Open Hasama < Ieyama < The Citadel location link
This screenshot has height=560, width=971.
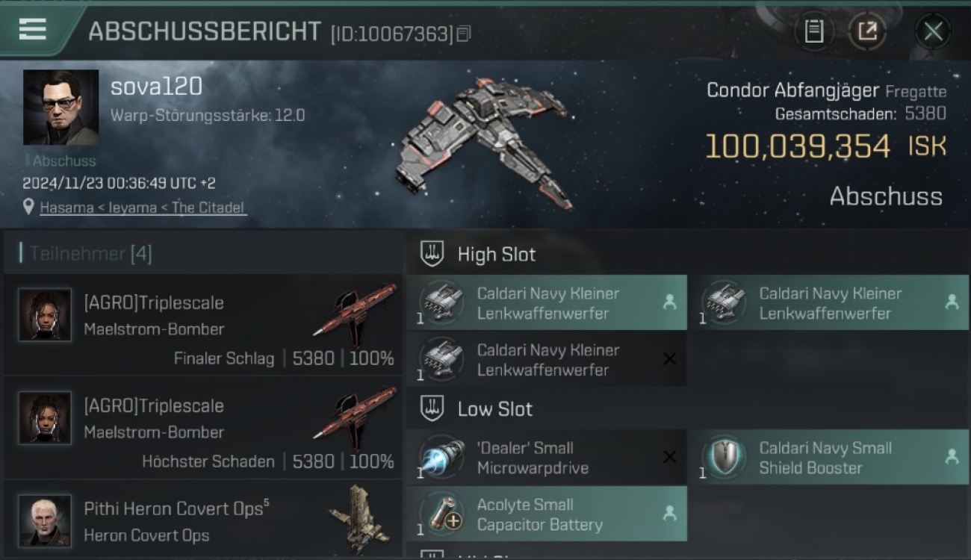pos(143,208)
